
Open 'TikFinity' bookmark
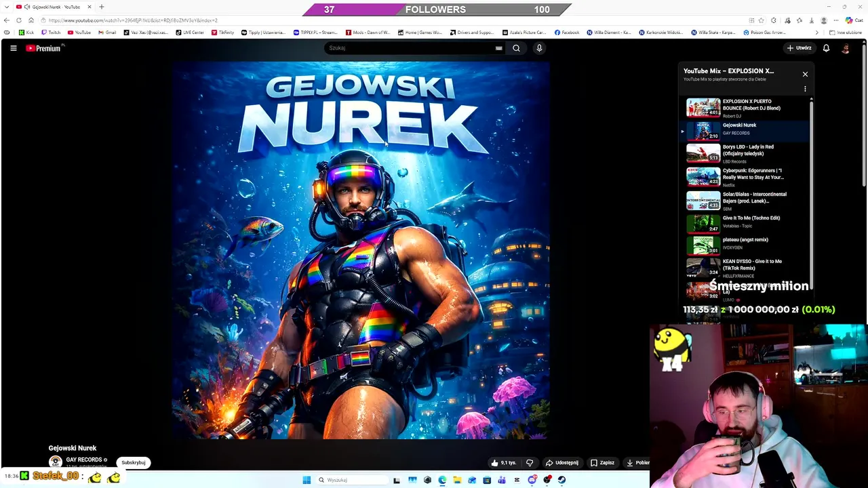click(x=222, y=33)
